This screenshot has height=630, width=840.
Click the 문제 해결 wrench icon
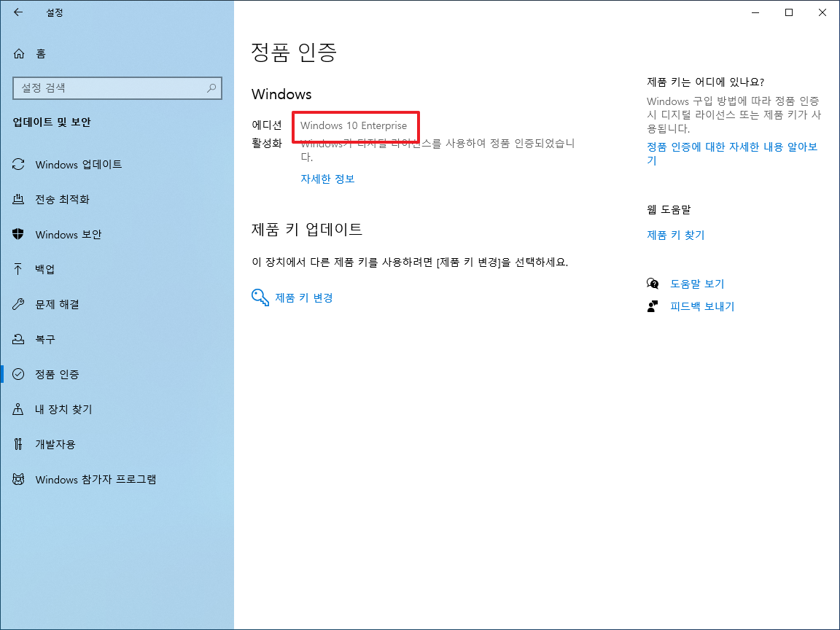(x=18, y=304)
